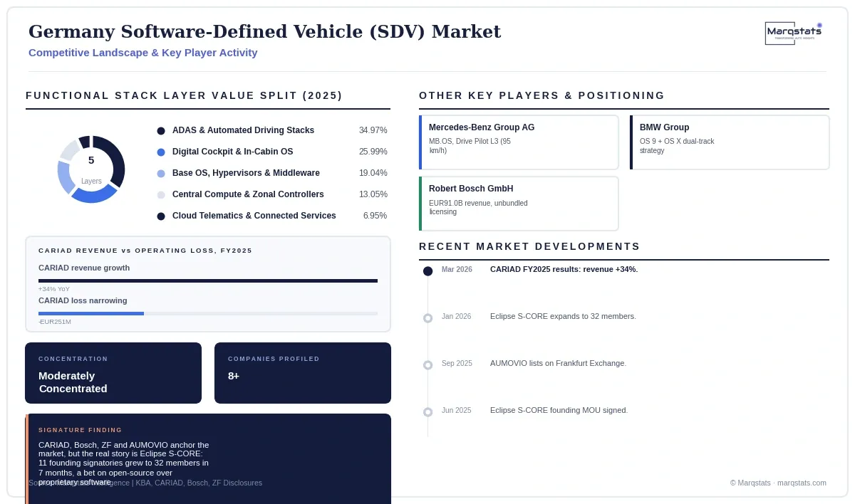Click the marqstats.com footer link
This screenshot has height=504, width=855.
[802, 483]
